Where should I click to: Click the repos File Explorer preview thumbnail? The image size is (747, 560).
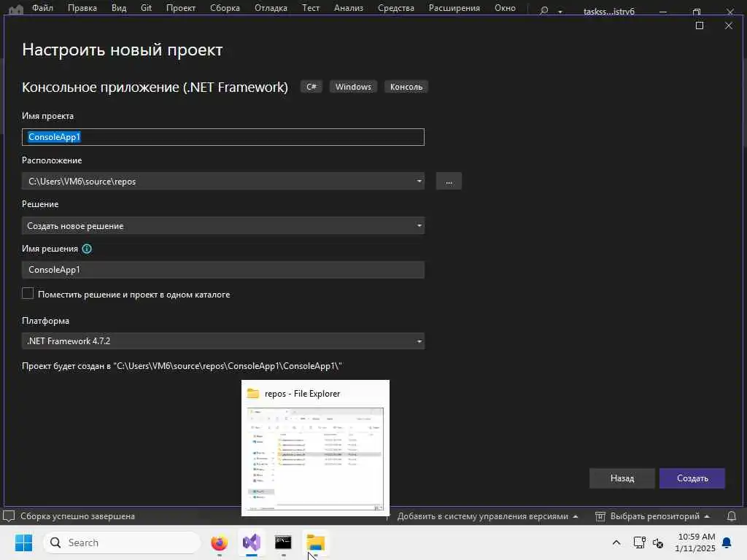pos(315,459)
